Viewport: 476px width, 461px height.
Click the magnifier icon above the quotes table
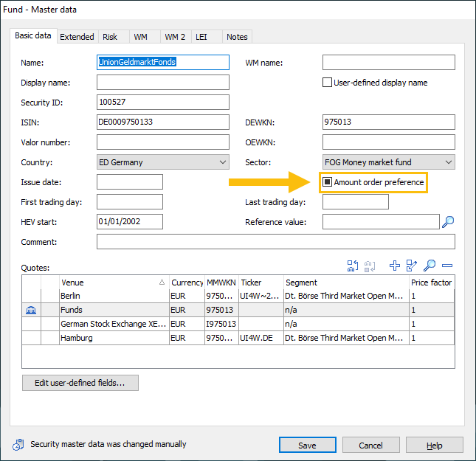430,266
